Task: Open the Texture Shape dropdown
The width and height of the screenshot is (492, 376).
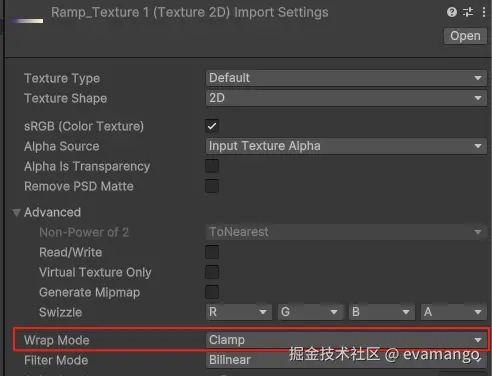Action: 346,98
